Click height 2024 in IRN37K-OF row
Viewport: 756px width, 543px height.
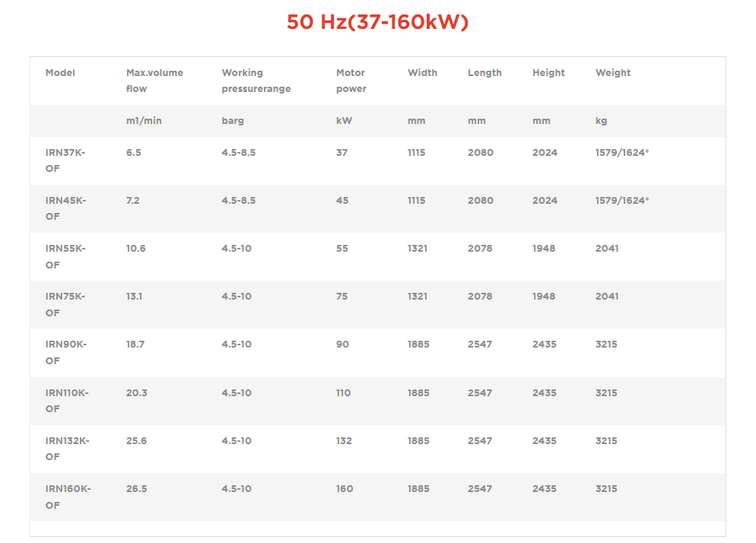(545, 152)
